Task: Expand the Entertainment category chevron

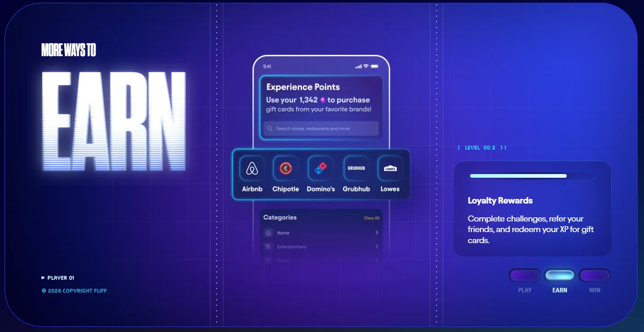Action: 377,247
